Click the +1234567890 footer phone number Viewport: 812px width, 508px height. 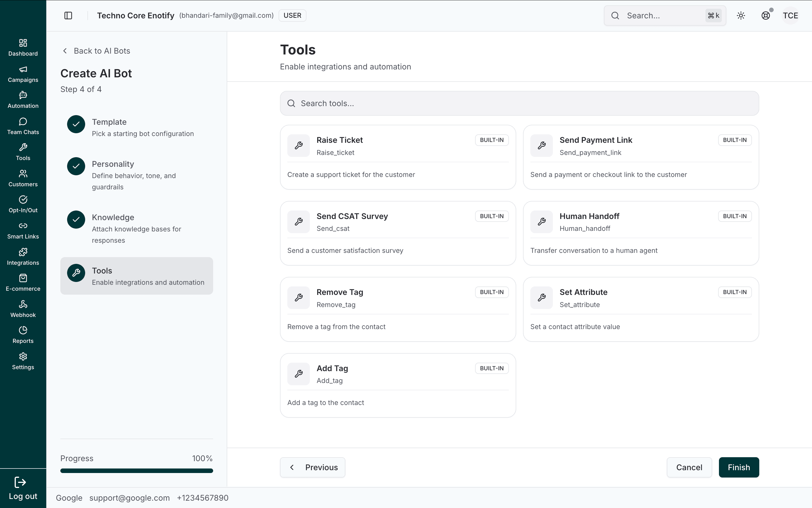coord(203,498)
